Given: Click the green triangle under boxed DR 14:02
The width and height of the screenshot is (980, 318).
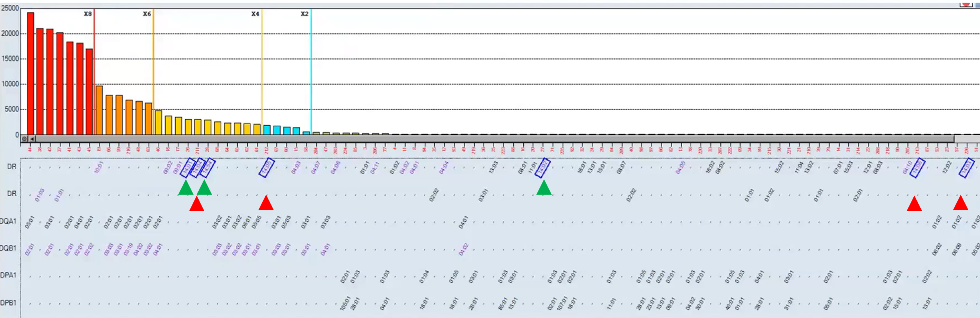Looking at the screenshot, I should coord(544,188).
